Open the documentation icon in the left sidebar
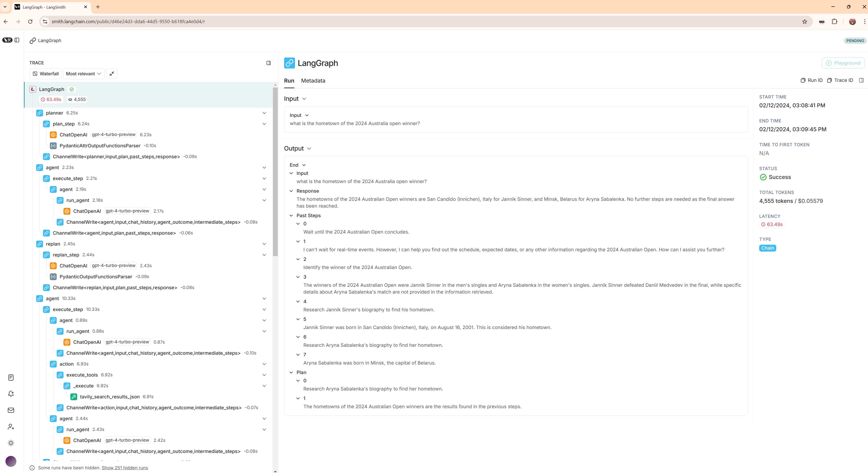The height and width of the screenshot is (473, 868). tap(11, 377)
